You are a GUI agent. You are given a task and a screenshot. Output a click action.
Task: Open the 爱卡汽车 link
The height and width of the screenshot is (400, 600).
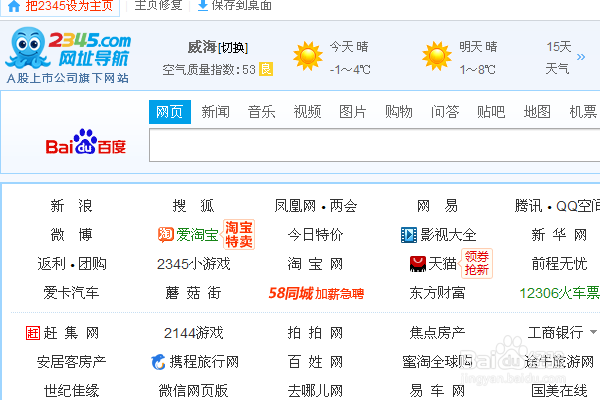[x=71, y=293]
